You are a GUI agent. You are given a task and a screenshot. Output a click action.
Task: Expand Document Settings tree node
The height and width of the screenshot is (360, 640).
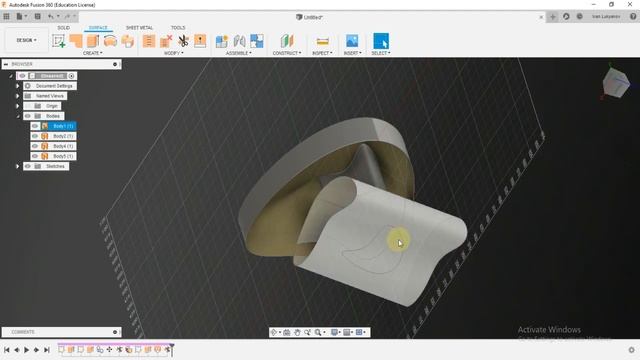[x=18, y=86]
